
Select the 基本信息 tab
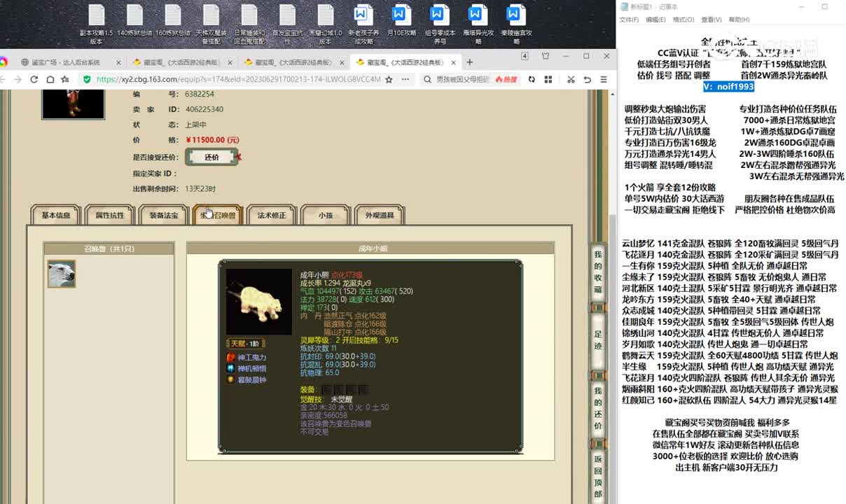tap(56, 216)
